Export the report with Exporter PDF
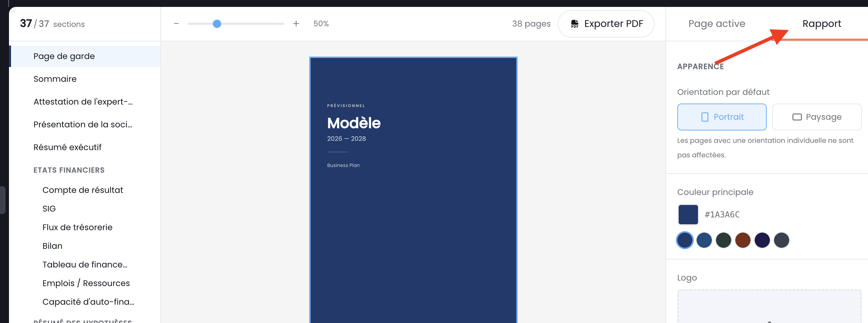This screenshot has height=323, width=868. [x=606, y=24]
